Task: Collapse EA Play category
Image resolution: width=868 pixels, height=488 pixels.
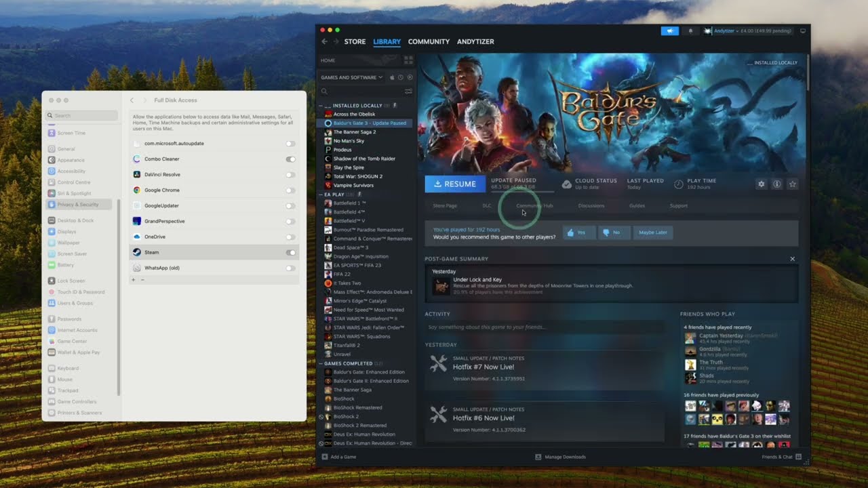Action: (x=321, y=195)
